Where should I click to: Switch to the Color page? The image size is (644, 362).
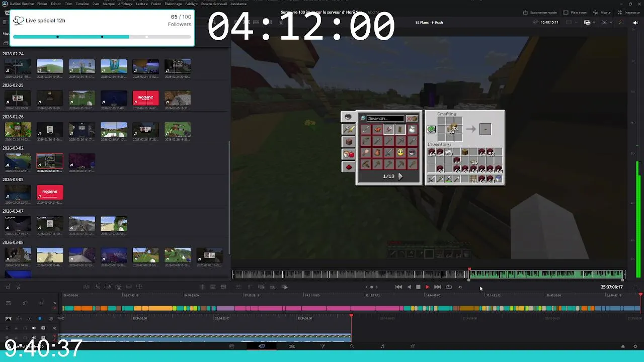point(352,346)
